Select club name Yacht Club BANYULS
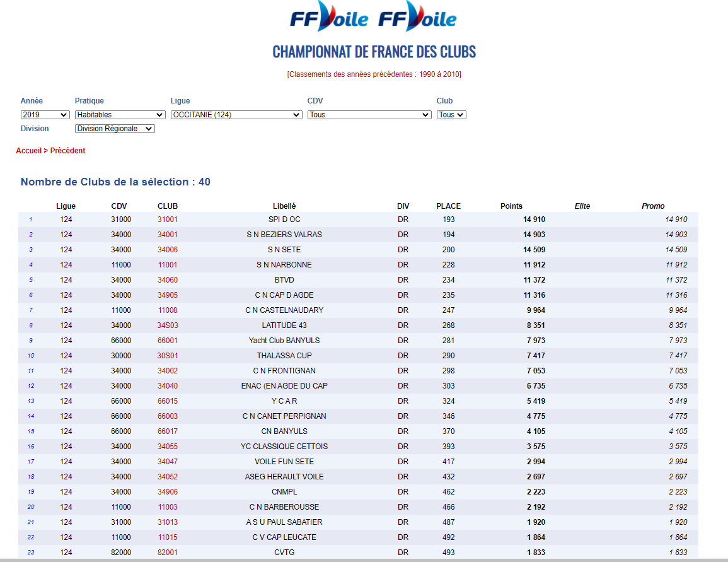728x562 pixels. coord(284,341)
